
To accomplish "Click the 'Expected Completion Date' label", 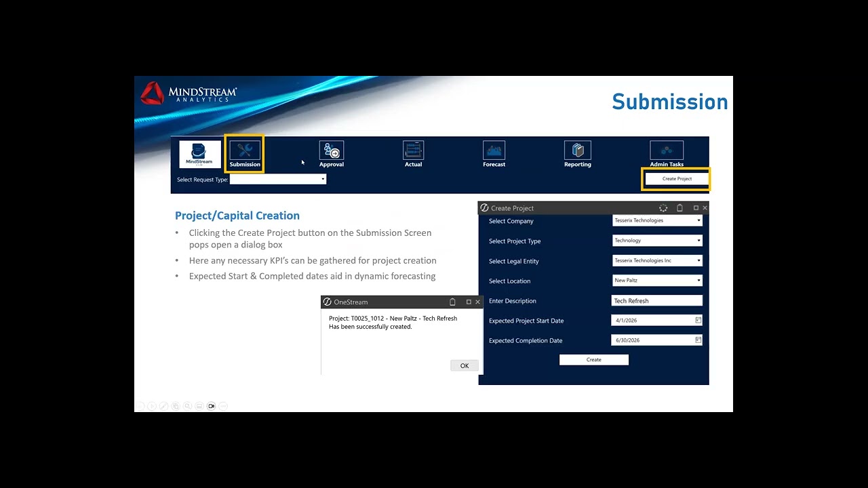I will click(x=526, y=341).
